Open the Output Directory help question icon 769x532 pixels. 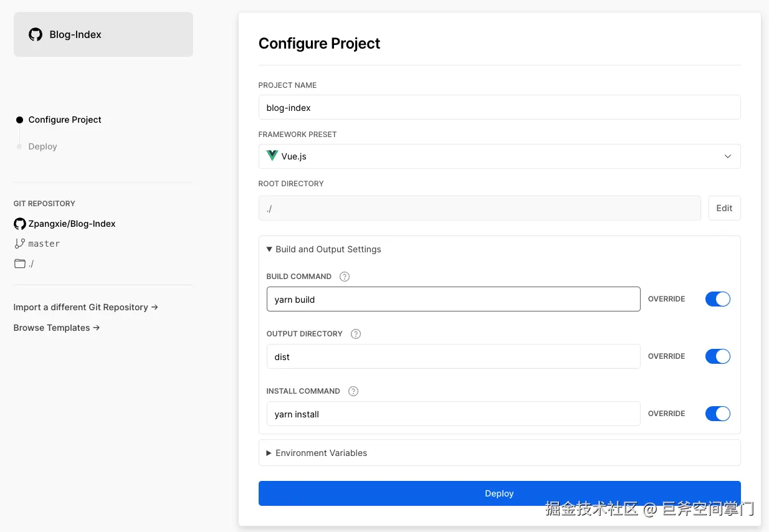[356, 334]
